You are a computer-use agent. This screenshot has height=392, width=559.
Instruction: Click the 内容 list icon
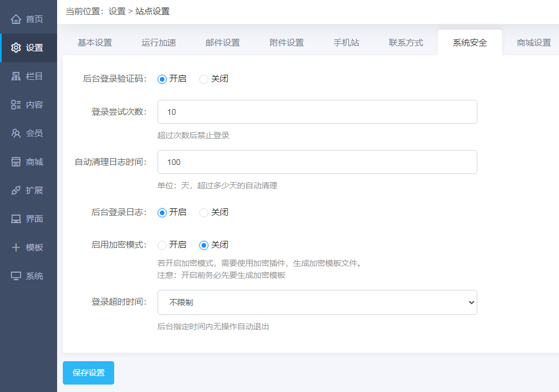[x=16, y=105]
